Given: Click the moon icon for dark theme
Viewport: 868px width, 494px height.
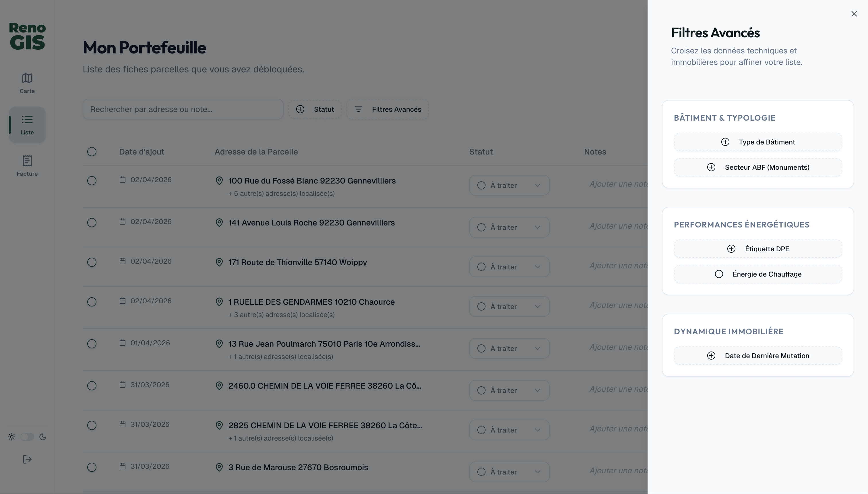Looking at the screenshot, I should 43,437.
